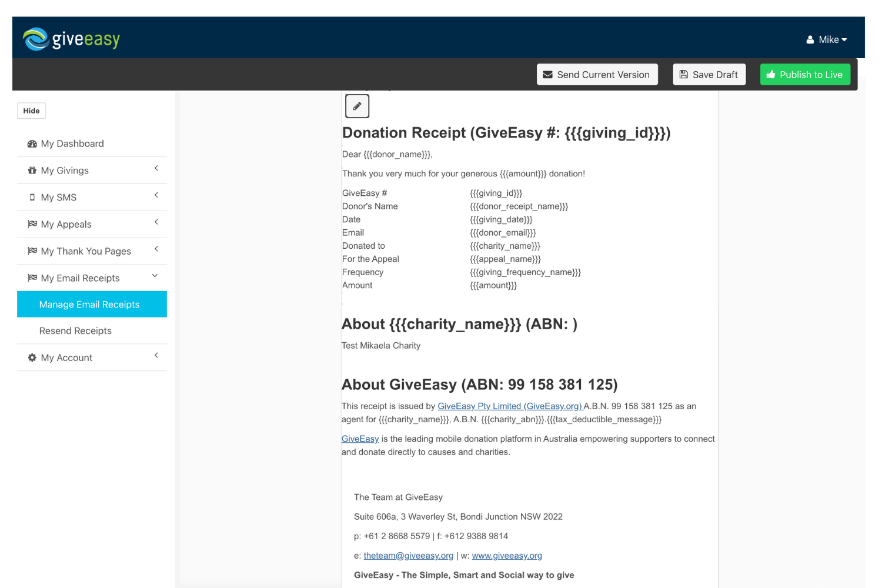Viewport: 882px width, 588px height.
Task: Click the mobile phone icon beside My SMS
Action: 32,197
